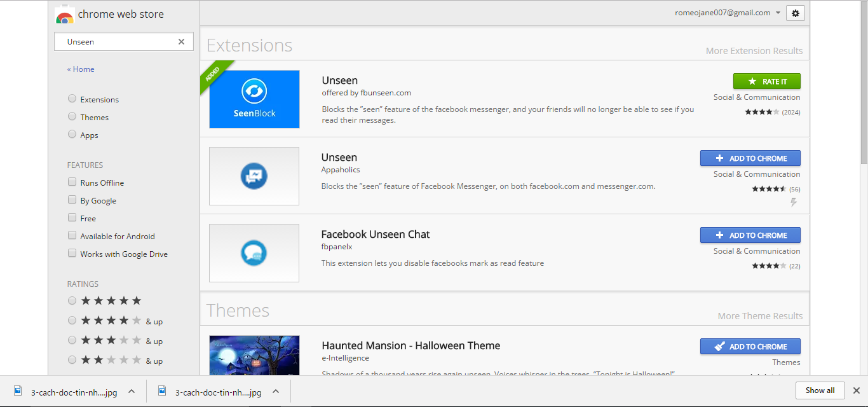Image resolution: width=868 pixels, height=407 pixels.
Task: Click the e-Intelligence publisher name
Action: [345, 358]
